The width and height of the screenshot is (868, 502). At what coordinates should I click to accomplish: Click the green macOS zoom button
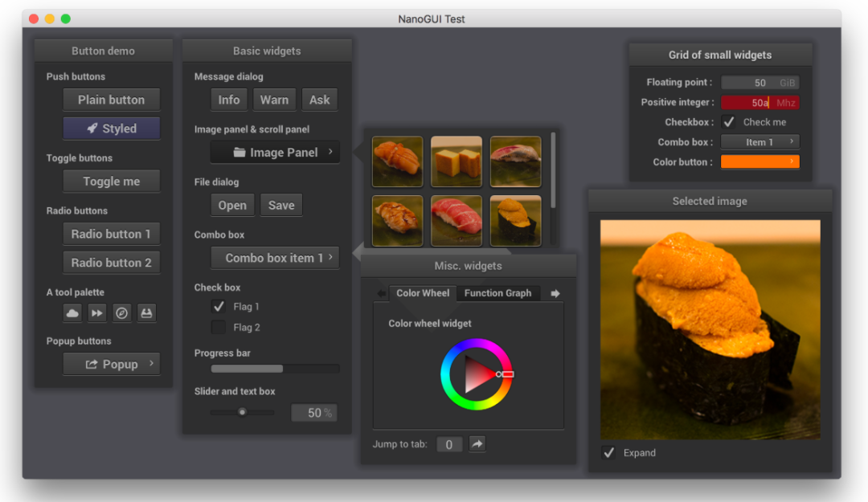click(65, 18)
